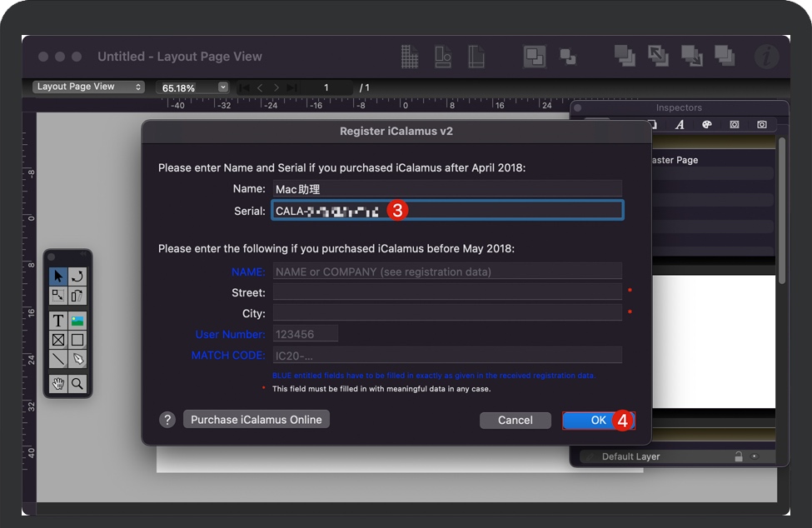The width and height of the screenshot is (812, 528).
Task: Click the arrange icon with up-left arrow
Action: (658, 56)
